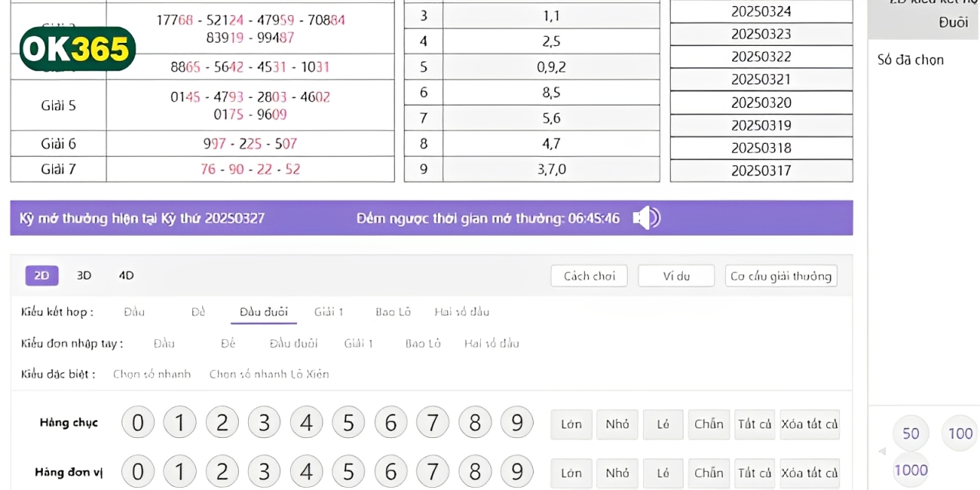Click the OK365 logo
The image size is (980, 490).
click(77, 50)
